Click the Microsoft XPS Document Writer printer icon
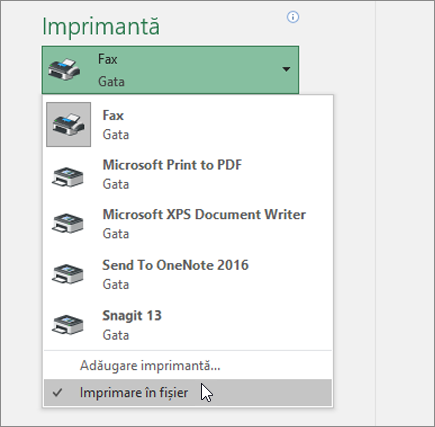Image resolution: width=435 pixels, height=427 pixels. click(x=68, y=223)
